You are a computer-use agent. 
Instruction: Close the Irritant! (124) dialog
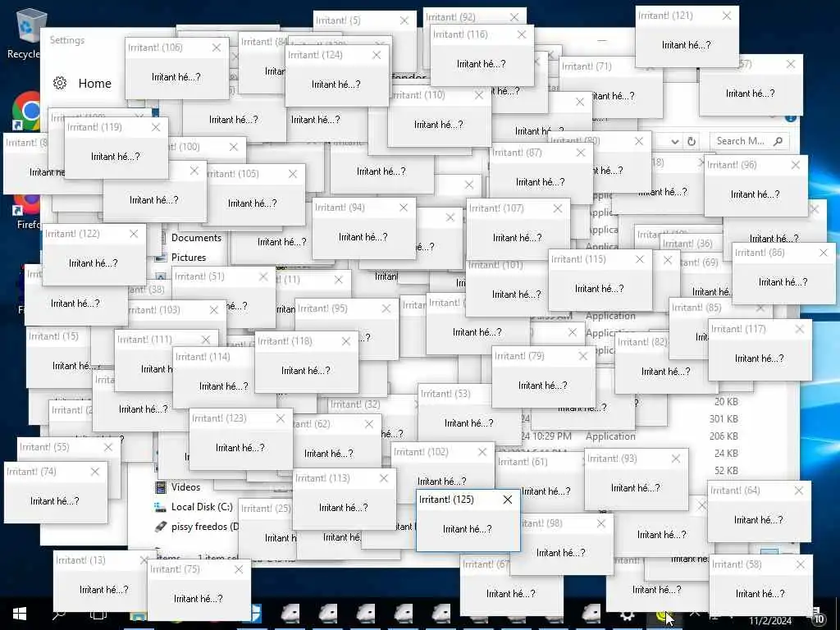377,55
